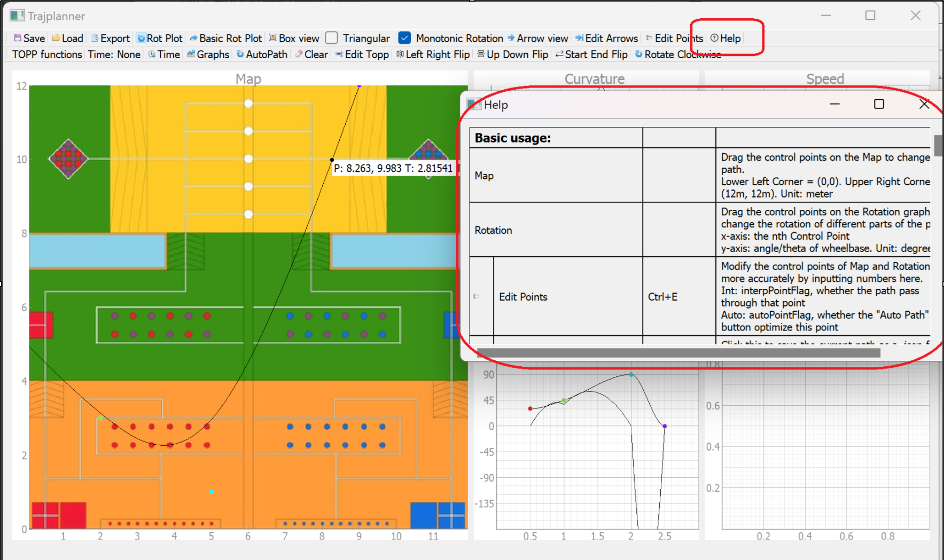Open the Time display options
Screen dimensions: 944x560
(x=163, y=54)
